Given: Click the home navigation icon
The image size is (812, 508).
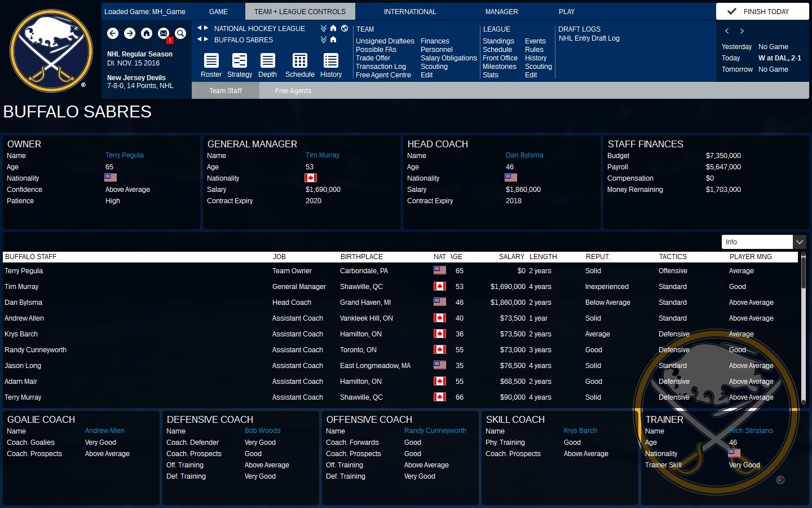Looking at the screenshot, I should (146, 34).
